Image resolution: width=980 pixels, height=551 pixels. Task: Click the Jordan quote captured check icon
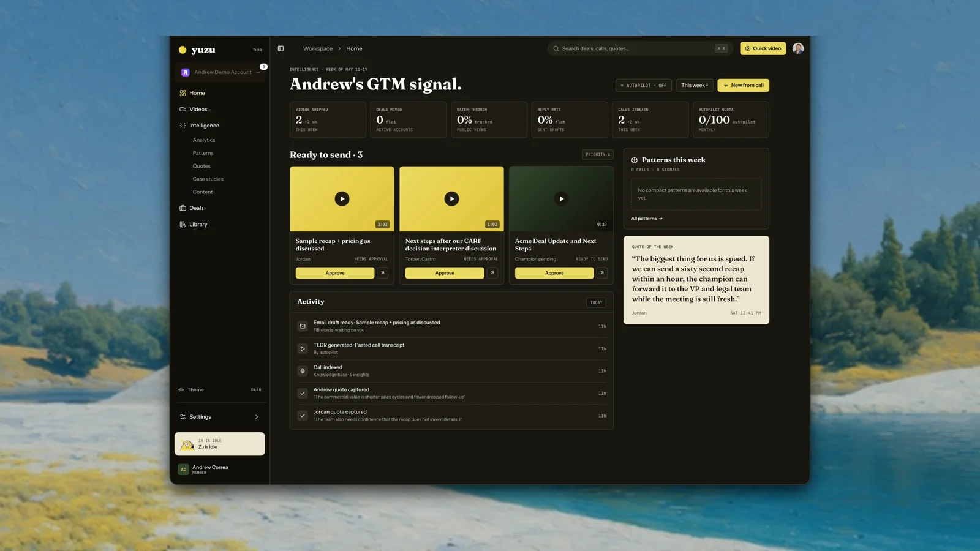[x=303, y=416]
